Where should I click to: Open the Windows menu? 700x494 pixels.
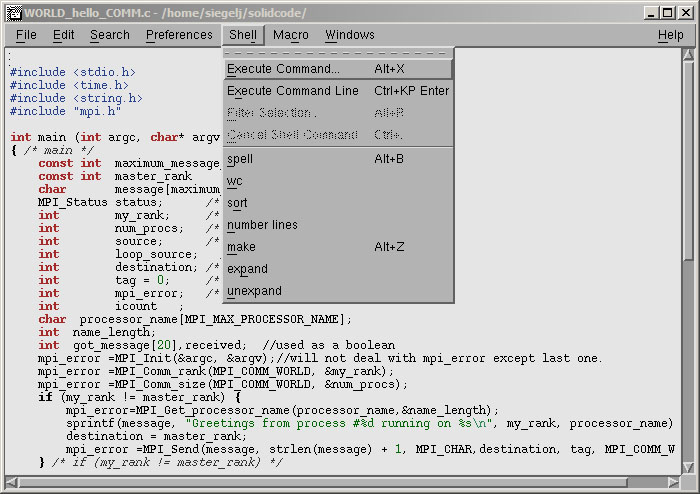tap(350, 35)
